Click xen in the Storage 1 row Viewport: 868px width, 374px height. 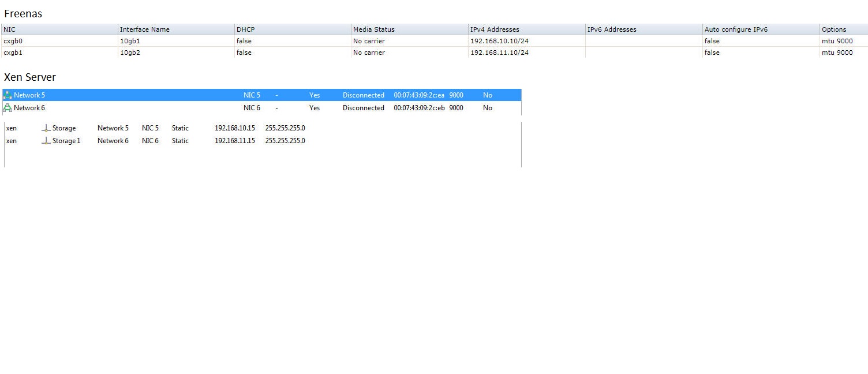tap(12, 141)
